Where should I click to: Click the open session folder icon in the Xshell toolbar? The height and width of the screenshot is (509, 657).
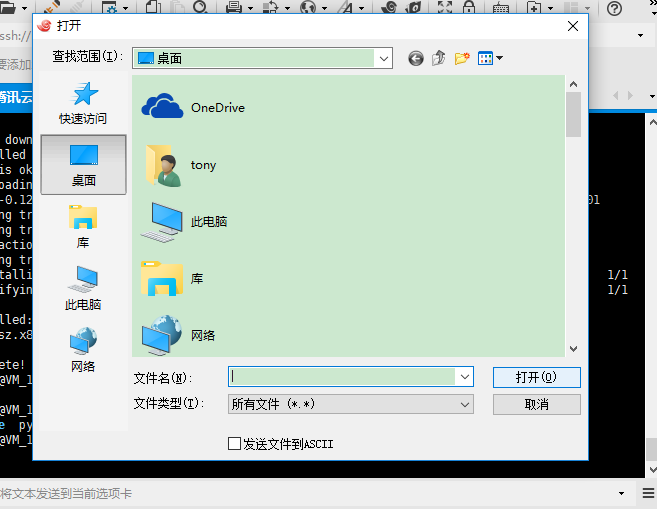(8, 7)
